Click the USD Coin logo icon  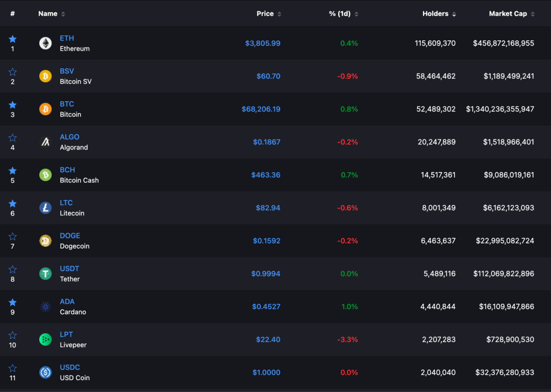coord(45,373)
